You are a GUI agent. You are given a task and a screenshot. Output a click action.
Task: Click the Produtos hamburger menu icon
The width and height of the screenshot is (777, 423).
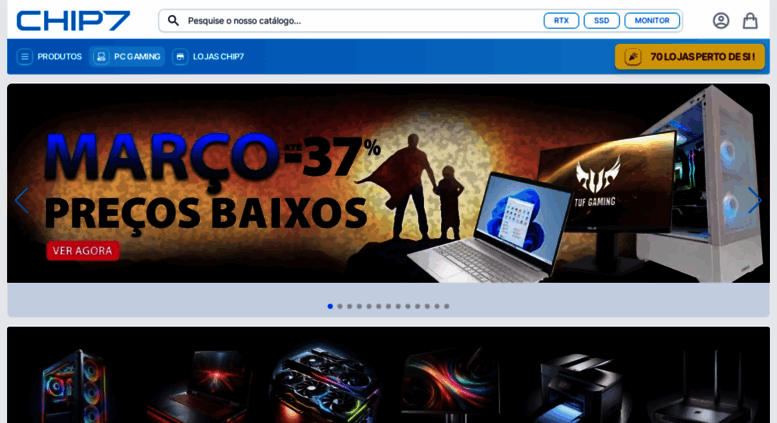pyautogui.click(x=24, y=56)
